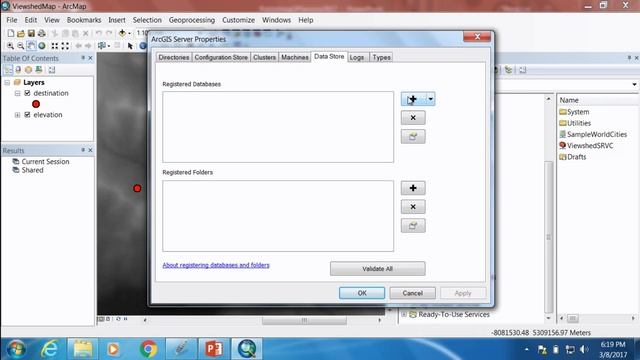This screenshot has width=640, height=360.
Task: Switch to the Directories tab
Action: pyautogui.click(x=174, y=58)
